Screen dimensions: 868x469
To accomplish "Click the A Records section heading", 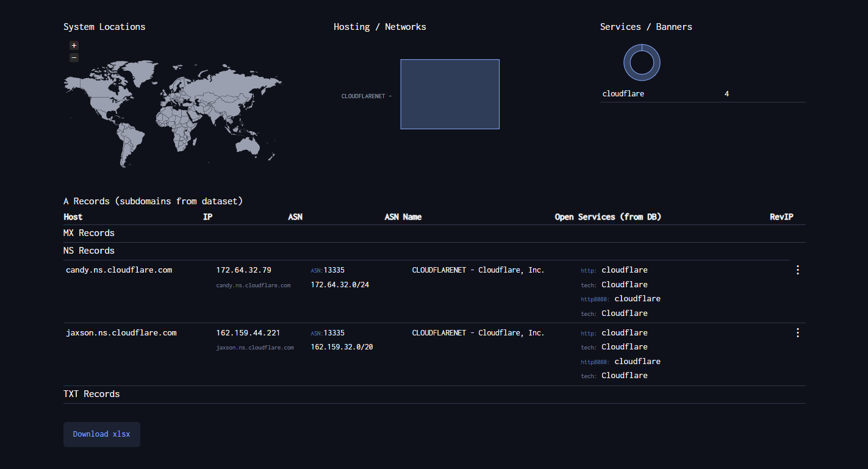I will click(x=153, y=201).
